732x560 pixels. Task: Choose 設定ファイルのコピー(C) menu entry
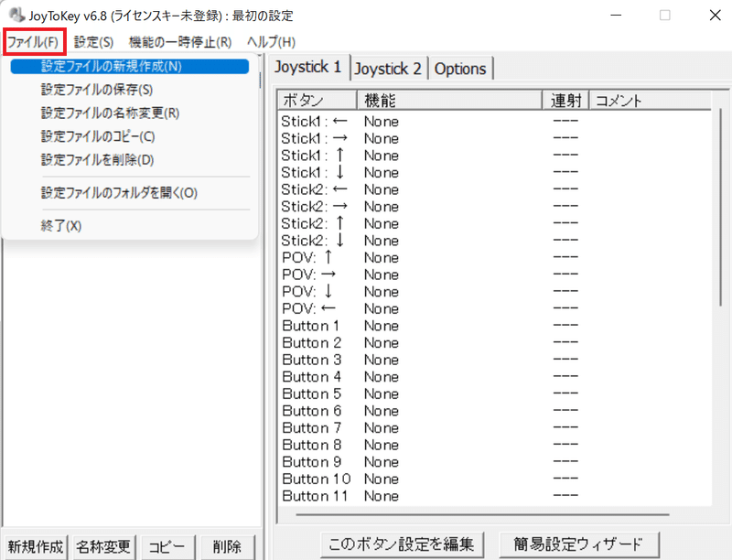[130, 136]
